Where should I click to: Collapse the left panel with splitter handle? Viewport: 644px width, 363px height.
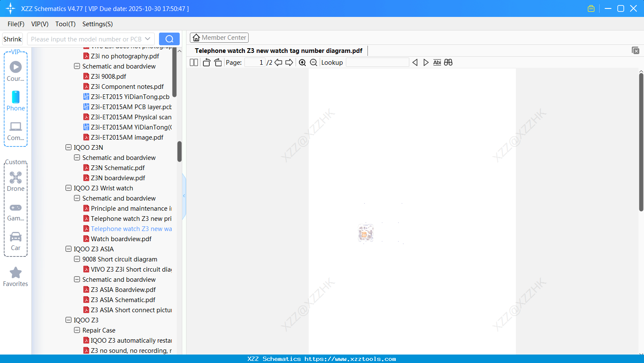(184, 195)
